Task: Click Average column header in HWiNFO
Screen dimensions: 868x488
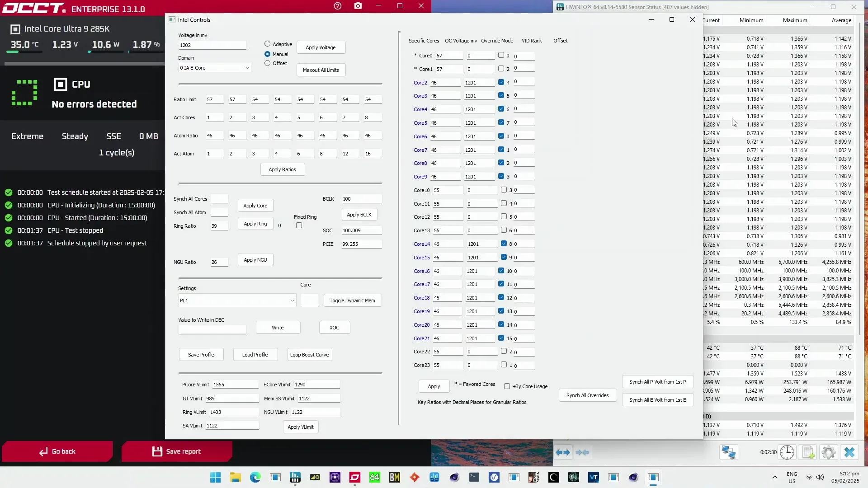Action: point(841,20)
